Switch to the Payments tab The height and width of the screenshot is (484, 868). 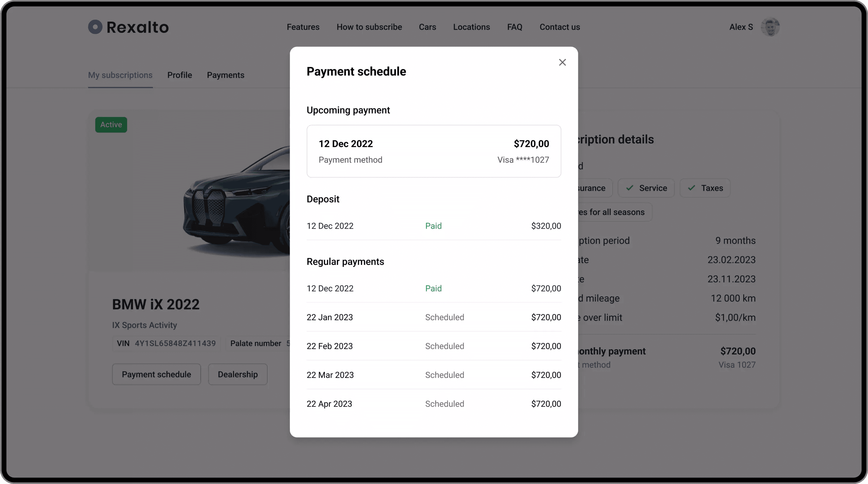pos(226,75)
